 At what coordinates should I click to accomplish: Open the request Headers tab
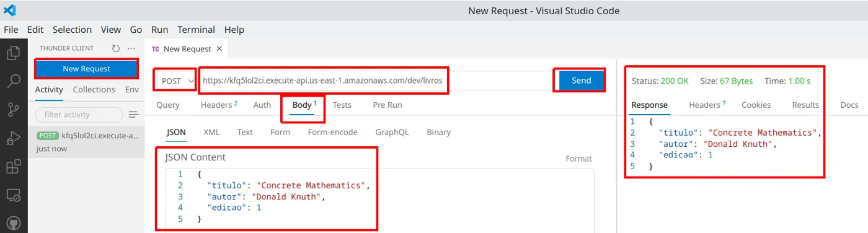pos(218,105)
